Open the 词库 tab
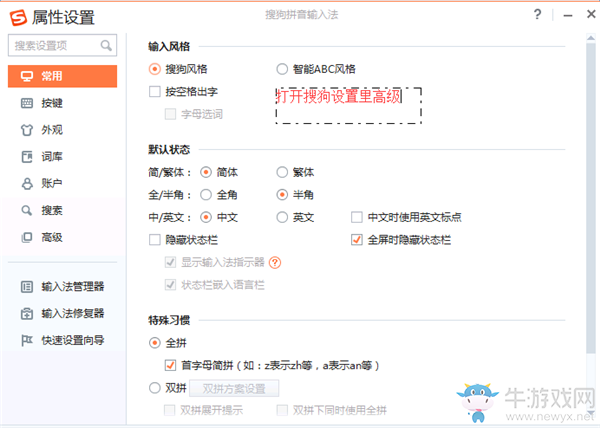 [62, 156]
